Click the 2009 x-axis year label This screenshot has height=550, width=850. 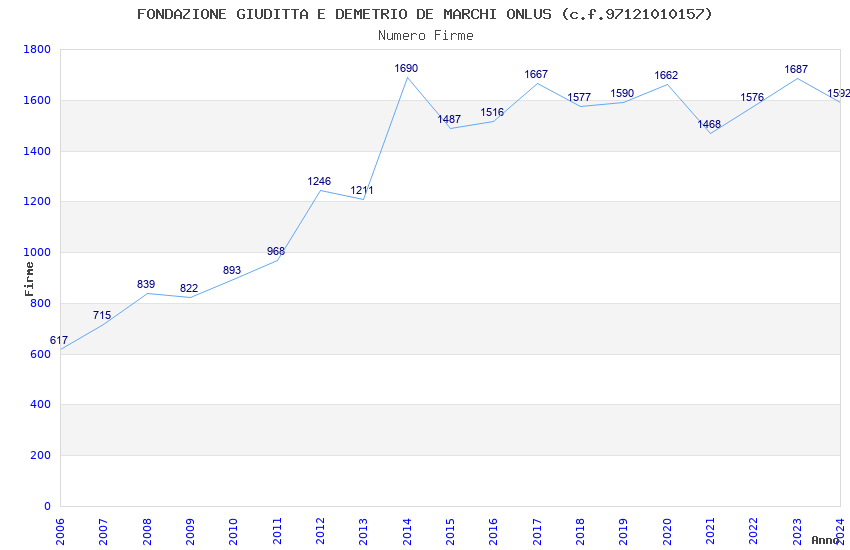pyautogui.click(x=190, y=532)
